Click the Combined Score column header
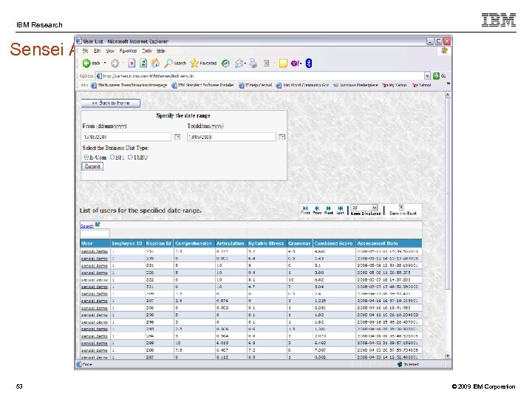 click(334, 243)
